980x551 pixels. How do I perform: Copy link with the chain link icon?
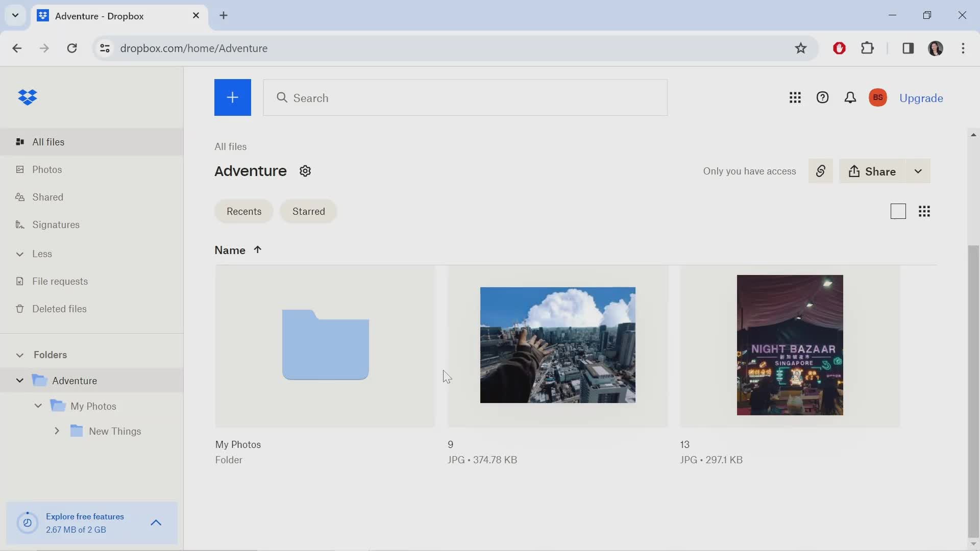click(x=820, y=171)
